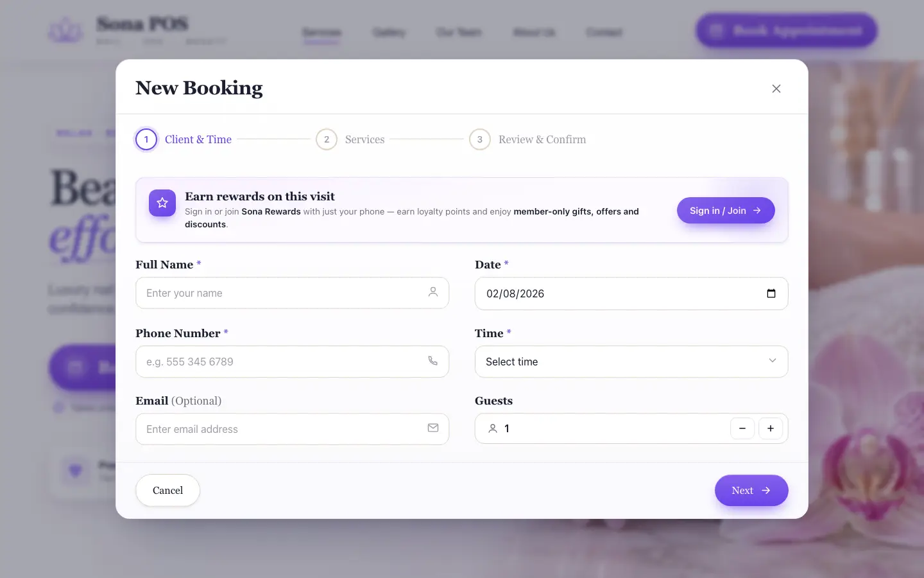Click the date field showing 02/08/2026
924x578 pixels.
(x=631, y=293)
